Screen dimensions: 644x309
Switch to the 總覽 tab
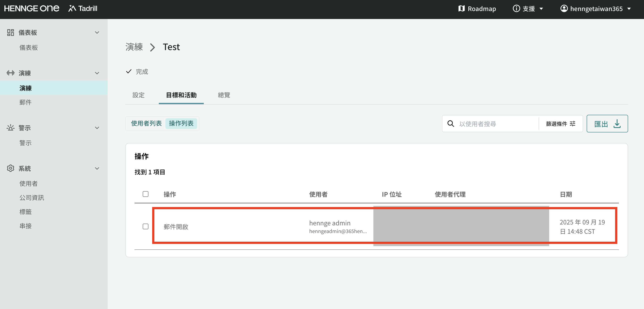(x=224, y=95)
